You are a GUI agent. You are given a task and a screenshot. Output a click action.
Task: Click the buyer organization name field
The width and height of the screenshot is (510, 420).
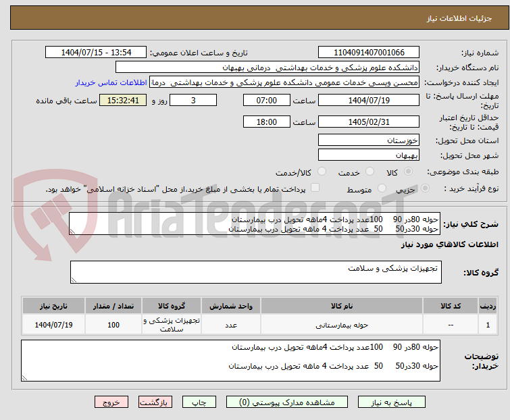tap(267, 68)
